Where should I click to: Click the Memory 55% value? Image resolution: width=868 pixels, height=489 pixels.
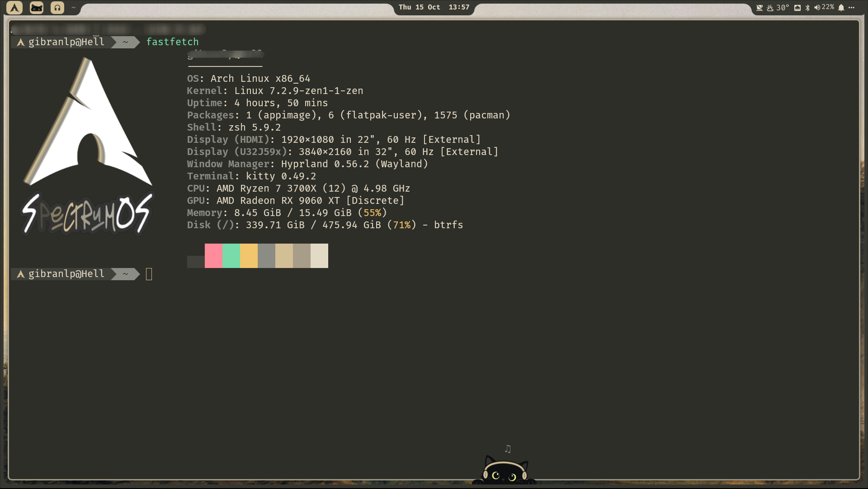[x=373, y=213]
